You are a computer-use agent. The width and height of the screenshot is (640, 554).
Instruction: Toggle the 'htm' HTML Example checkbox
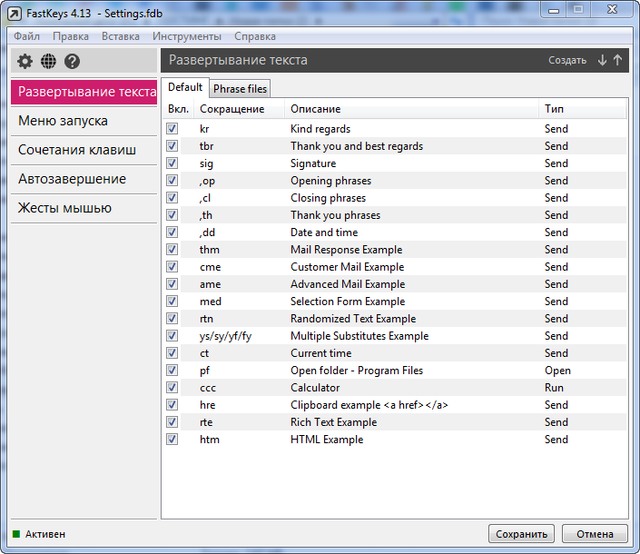(x=172, y=440)
